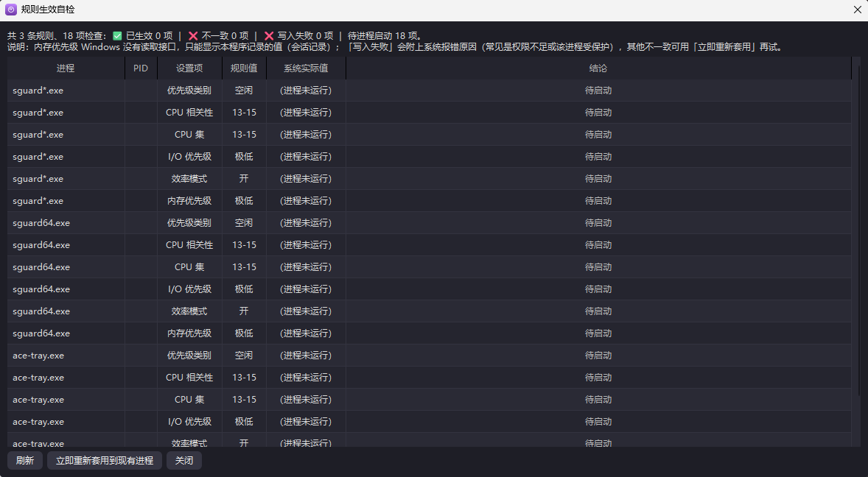The height and width of the screenshot is (477, 868).
Task: Select I/O 优先级 in the sguard*.exe row
Action: click(189, 156)
